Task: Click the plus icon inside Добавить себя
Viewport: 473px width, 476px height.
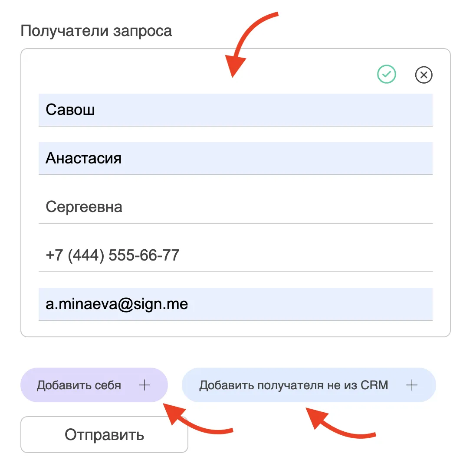Action: pyautogui.click(x=145, y=385)
